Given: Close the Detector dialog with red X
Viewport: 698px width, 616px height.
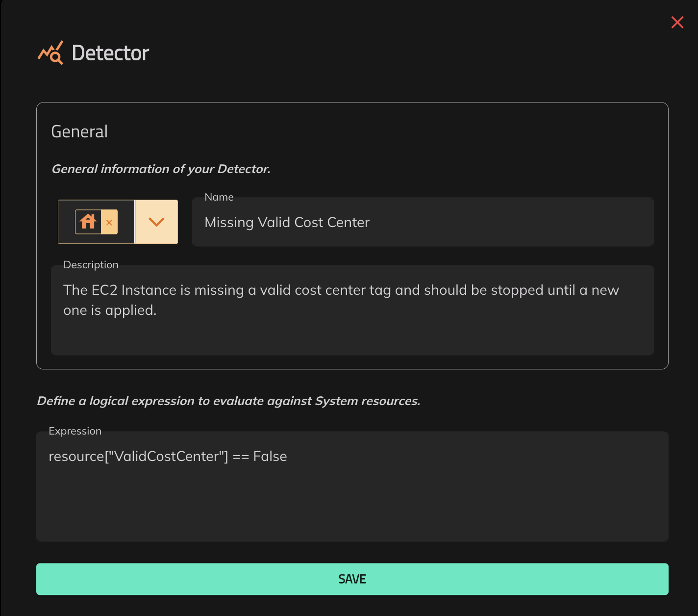Looking at the screenshot, I should coord(677,23).
